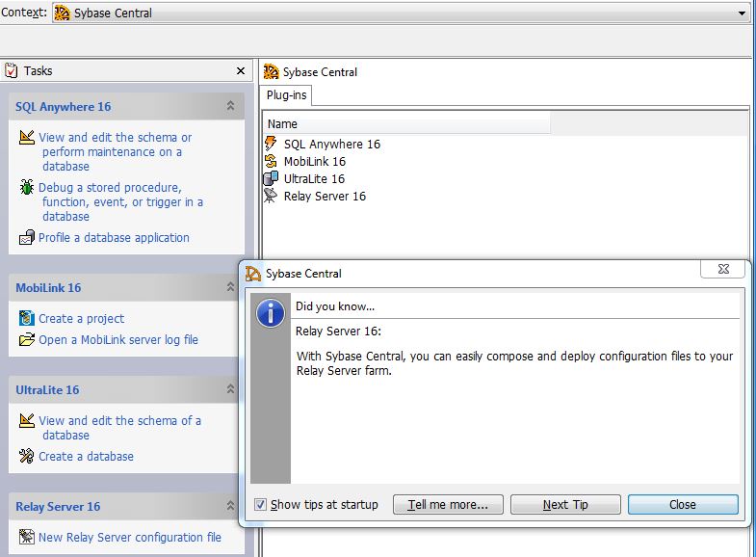Click the UltraLite schema edit icon
The image size is (756, 557).
point(27,420)
